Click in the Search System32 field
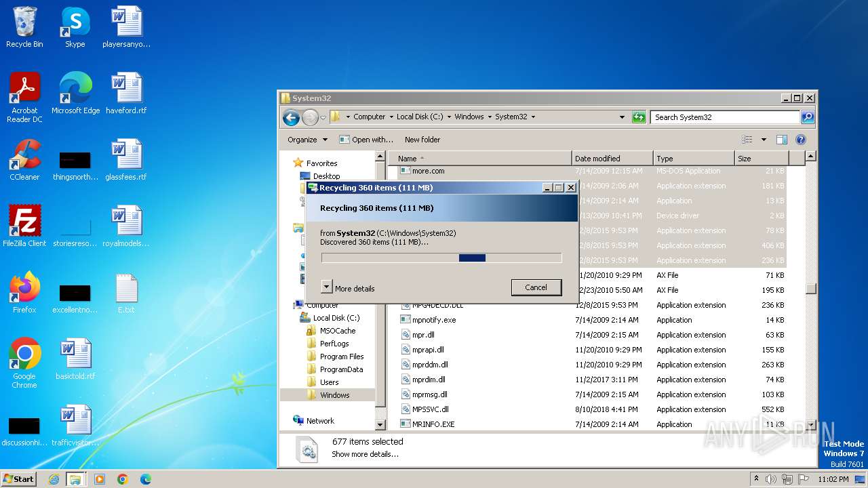The height and width of the screenshot is (488, 868). [725, 117]
